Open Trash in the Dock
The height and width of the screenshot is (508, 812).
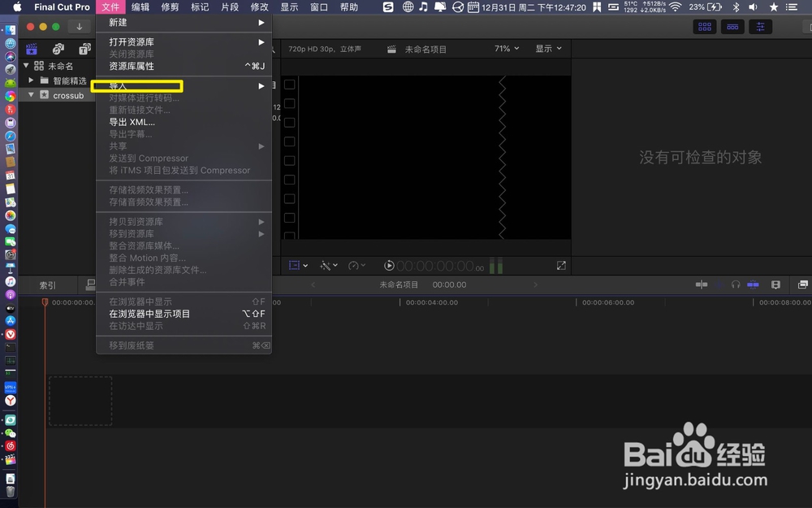click(x=11, y=491)
